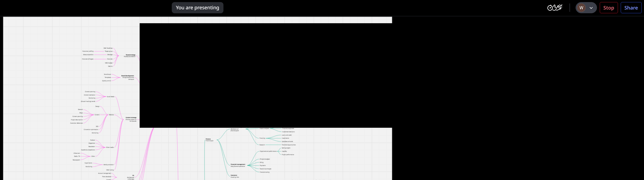Screen dimensions: 644x180
Task: Click the 'Experiments' node
Action: tap(88, 163)
